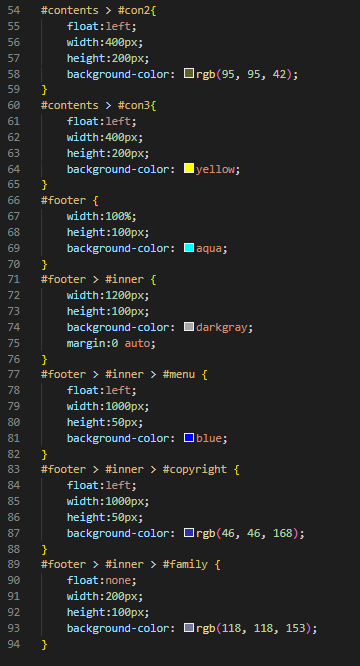This screenshot has width=360, height=666.
Task: Click the 'blue' value text
Action: pyautogui.click(x=209, y=438)
